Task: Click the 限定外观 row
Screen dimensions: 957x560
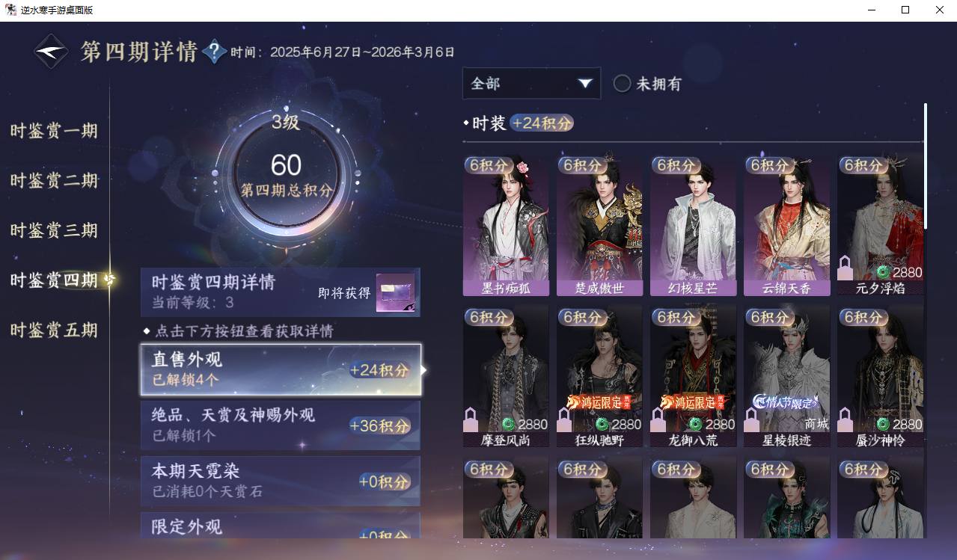Action: (281, 525)
